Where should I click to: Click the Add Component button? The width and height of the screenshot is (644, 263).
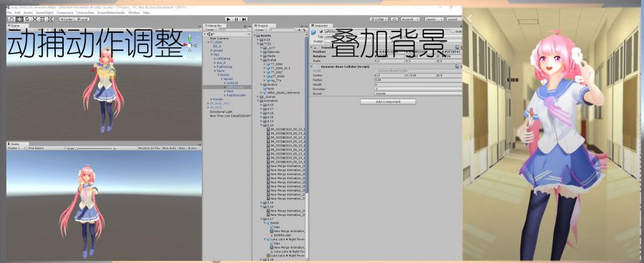(388, 101)
